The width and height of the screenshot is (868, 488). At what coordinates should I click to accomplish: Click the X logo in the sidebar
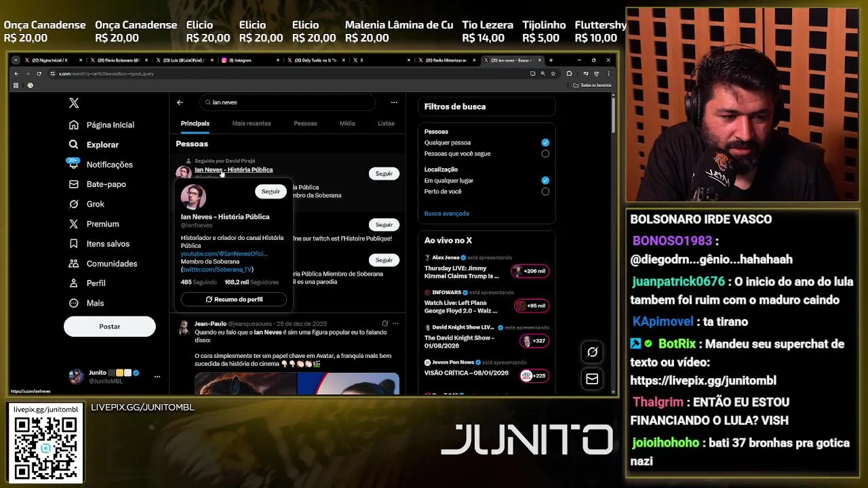point(74,103)
